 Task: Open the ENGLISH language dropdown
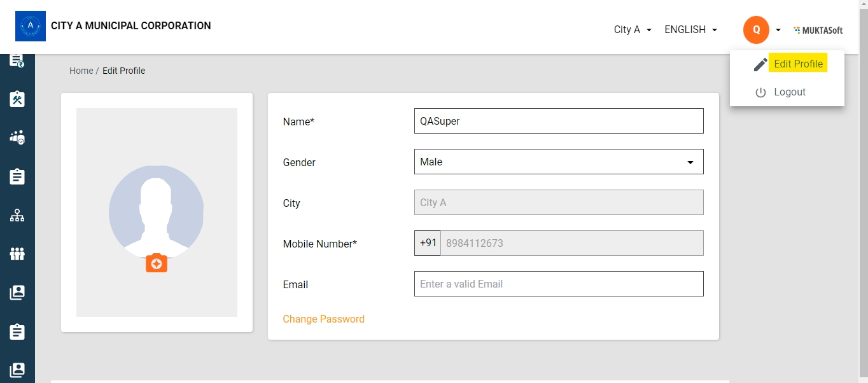tap(690, 30)
